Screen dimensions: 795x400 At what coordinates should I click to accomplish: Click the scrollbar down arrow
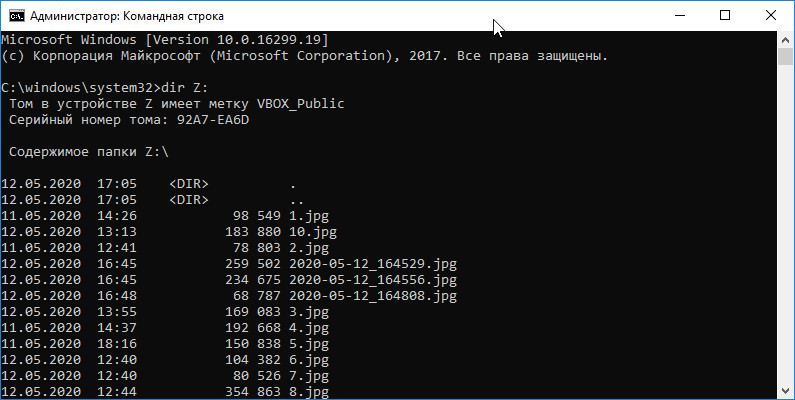tap(785, 390)
